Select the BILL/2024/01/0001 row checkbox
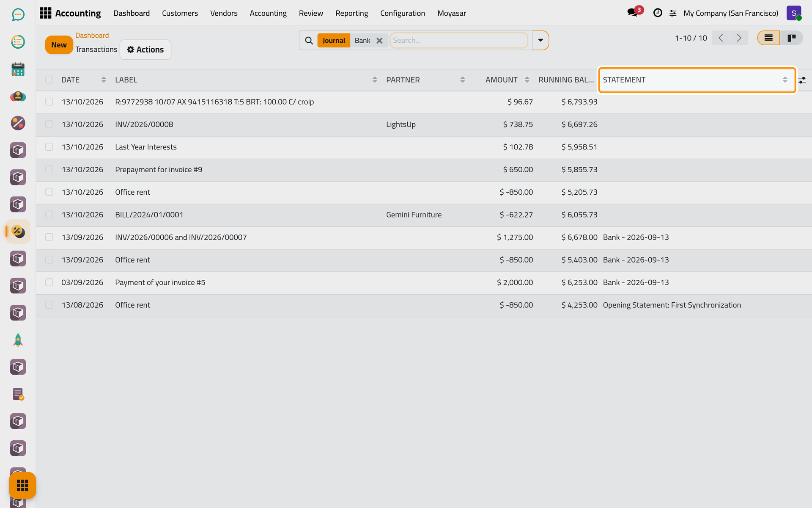This screenshot has height=508, width=812. point(49,215)
